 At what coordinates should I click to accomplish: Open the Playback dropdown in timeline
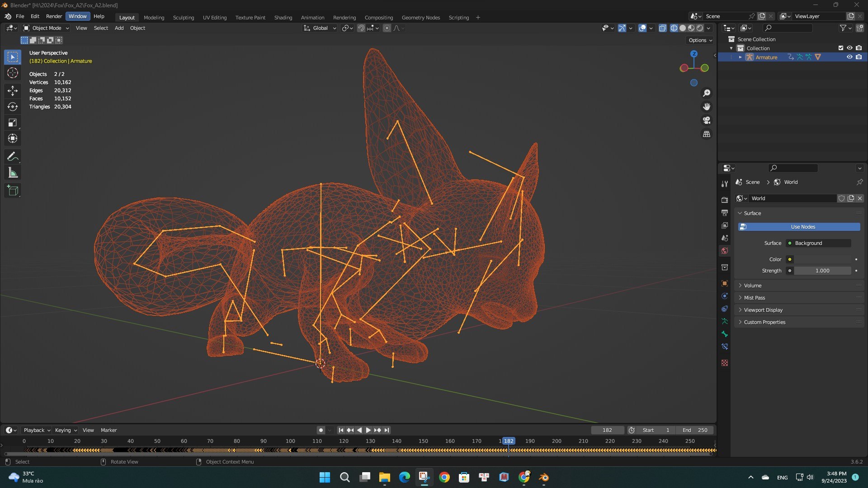pyautogui.click(x=37, y=430)
